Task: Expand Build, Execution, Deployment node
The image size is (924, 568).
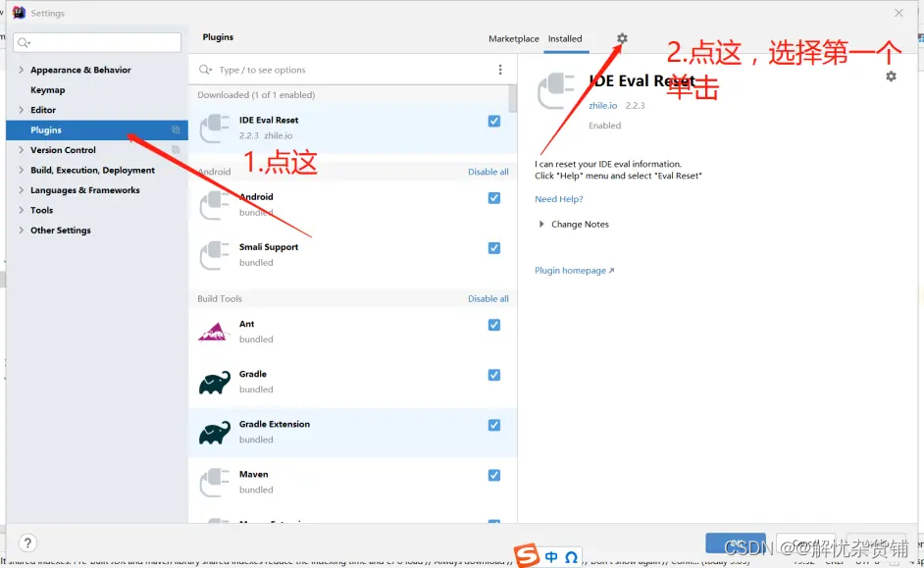Action: coord(22,170)
